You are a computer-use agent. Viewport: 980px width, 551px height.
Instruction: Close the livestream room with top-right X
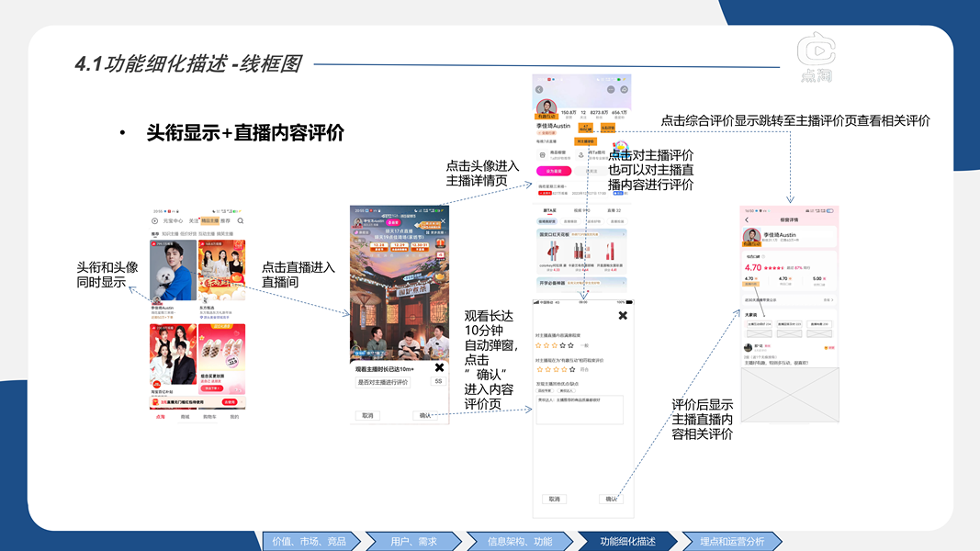tap(443, 221)
